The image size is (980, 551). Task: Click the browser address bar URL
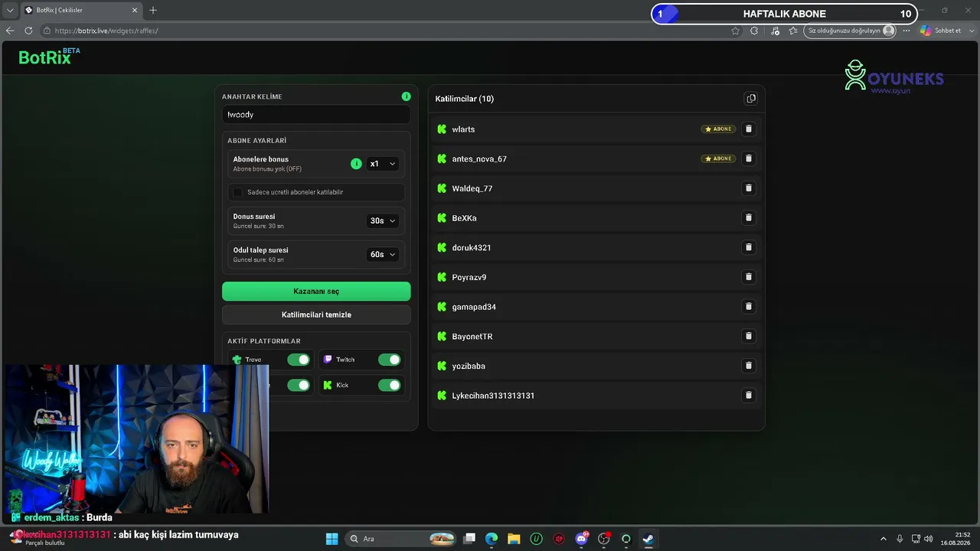coord(106,31)
